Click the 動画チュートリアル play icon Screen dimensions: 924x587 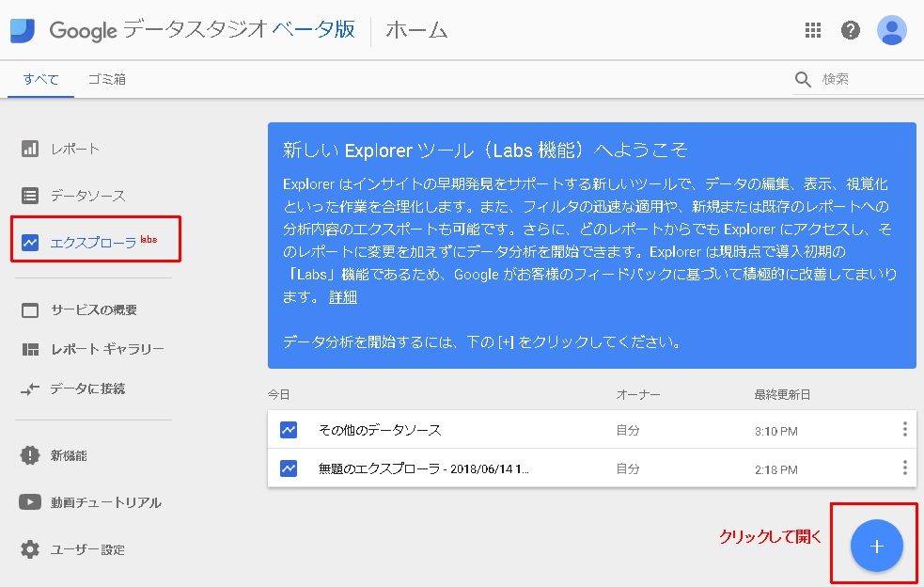[x=30, y=502]
